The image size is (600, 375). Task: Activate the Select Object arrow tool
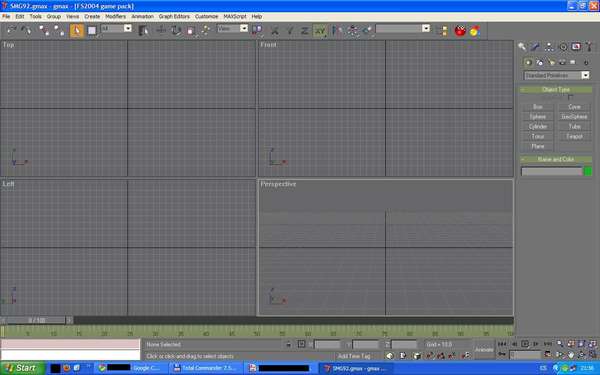coord(77,31)
